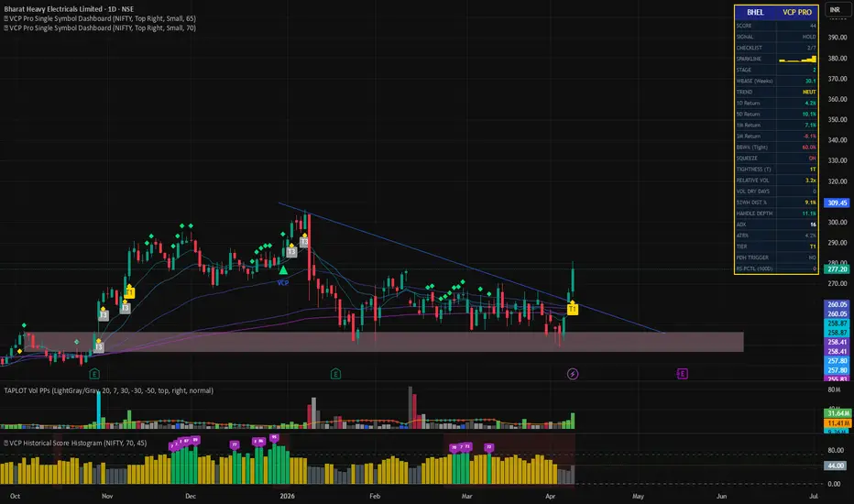Click the yellow T1 badge in early November
This screenshot has height=504, width=854.
tap(129, 293)
